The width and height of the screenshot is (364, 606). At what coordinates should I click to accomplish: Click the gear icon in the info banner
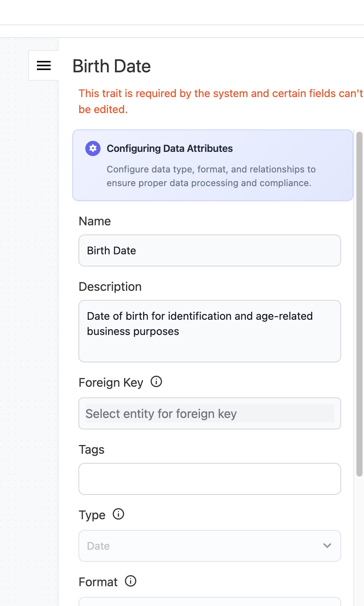[x=93, y=148]
